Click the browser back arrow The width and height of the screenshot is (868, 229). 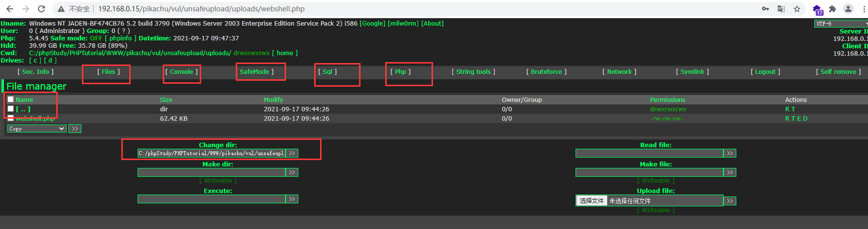(10, 9)
